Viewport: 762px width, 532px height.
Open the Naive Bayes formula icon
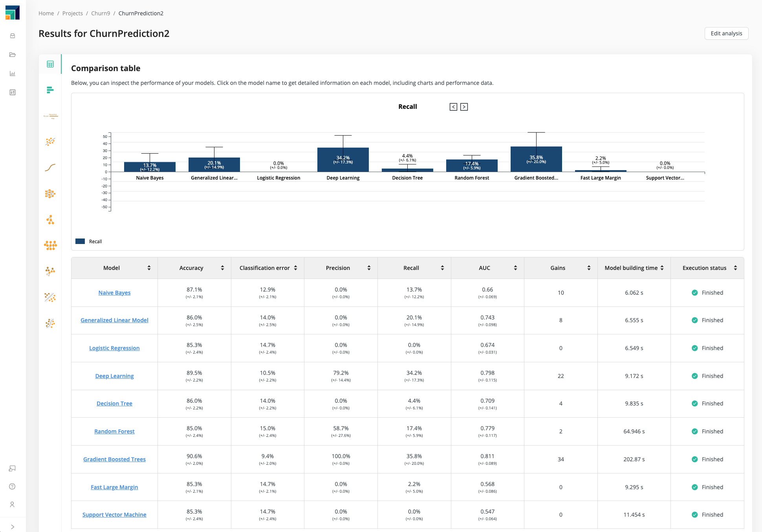[x=50, y=116]
